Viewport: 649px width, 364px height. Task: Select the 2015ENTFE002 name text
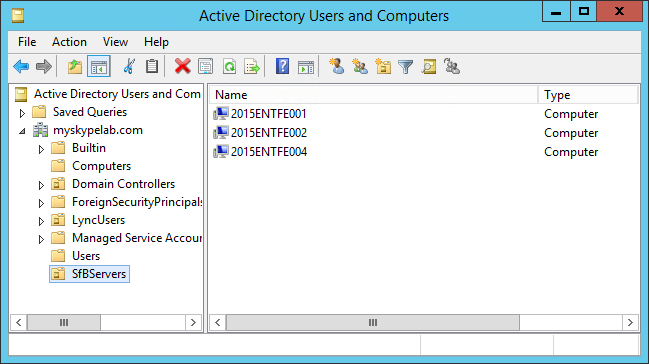pos(269,133)
